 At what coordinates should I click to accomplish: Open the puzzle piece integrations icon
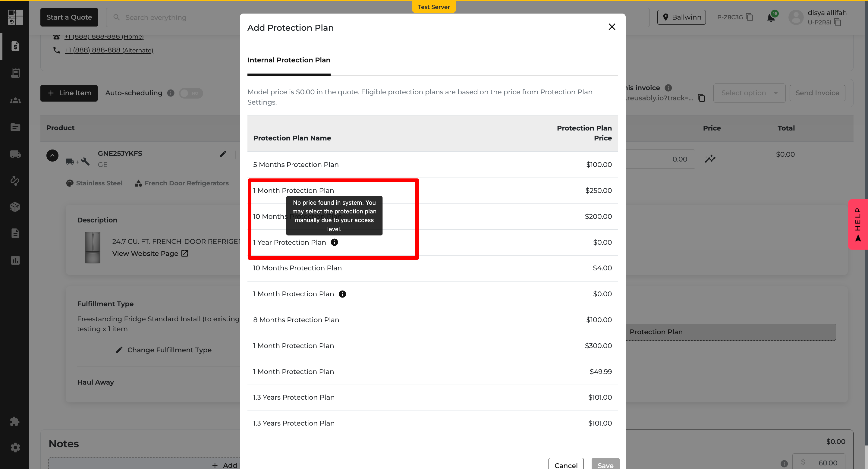15,421
